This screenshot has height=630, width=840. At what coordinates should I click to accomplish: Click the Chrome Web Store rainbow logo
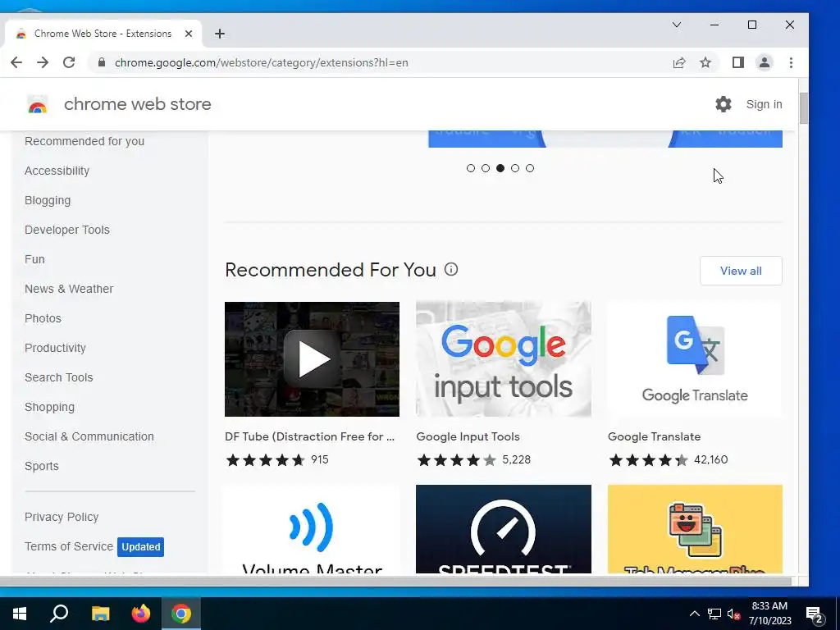pos(38,104)
